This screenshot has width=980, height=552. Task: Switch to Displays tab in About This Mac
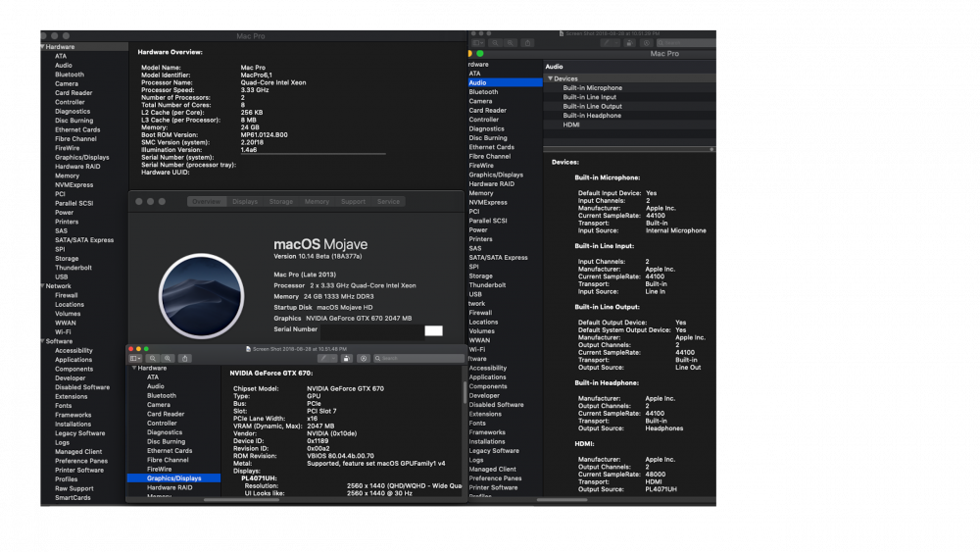click(x=245, y=201)
